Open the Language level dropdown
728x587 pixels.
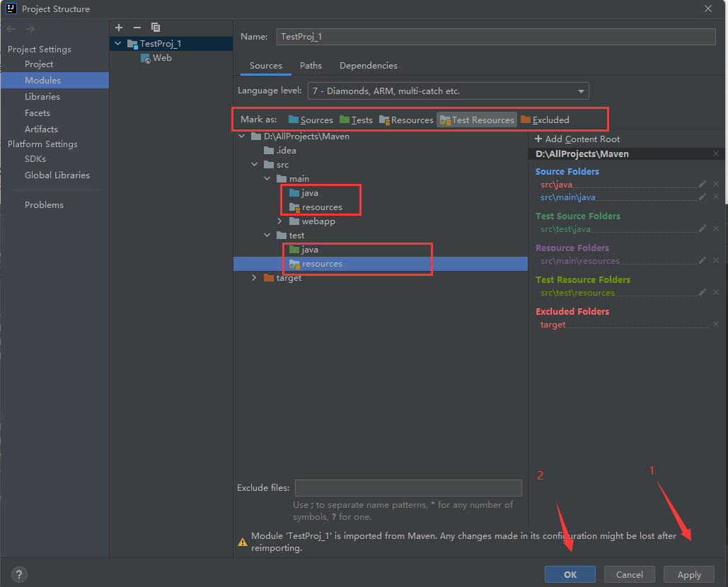[x=448, y=91]
